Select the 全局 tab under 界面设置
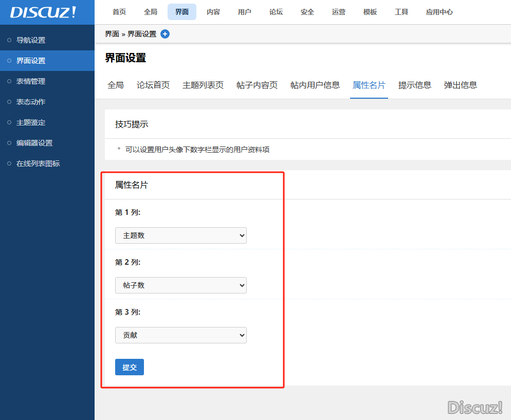 coord(116,86)
